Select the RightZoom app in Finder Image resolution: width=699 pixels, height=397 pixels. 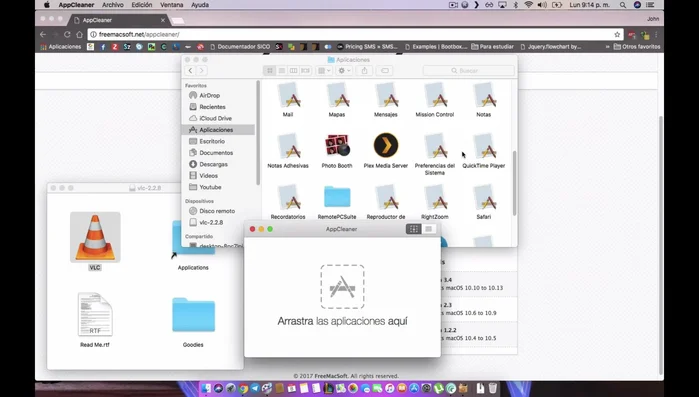coord(435,197)
